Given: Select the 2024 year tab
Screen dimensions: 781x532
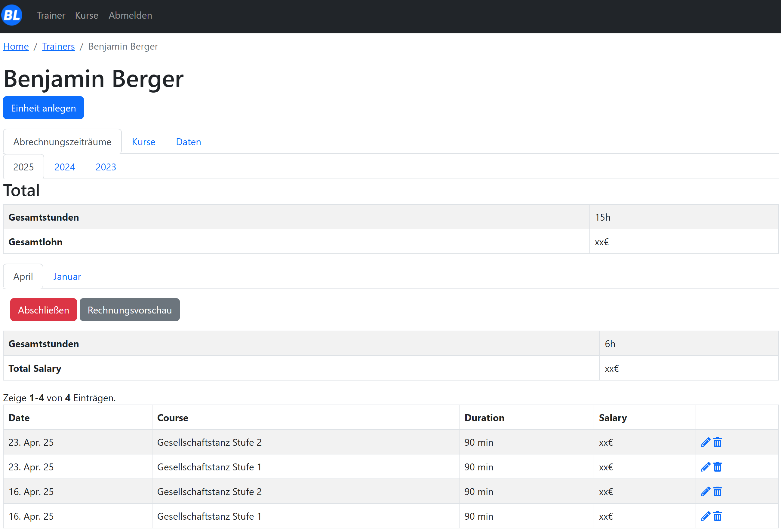Looking at the screenshot, I should 65,167.
